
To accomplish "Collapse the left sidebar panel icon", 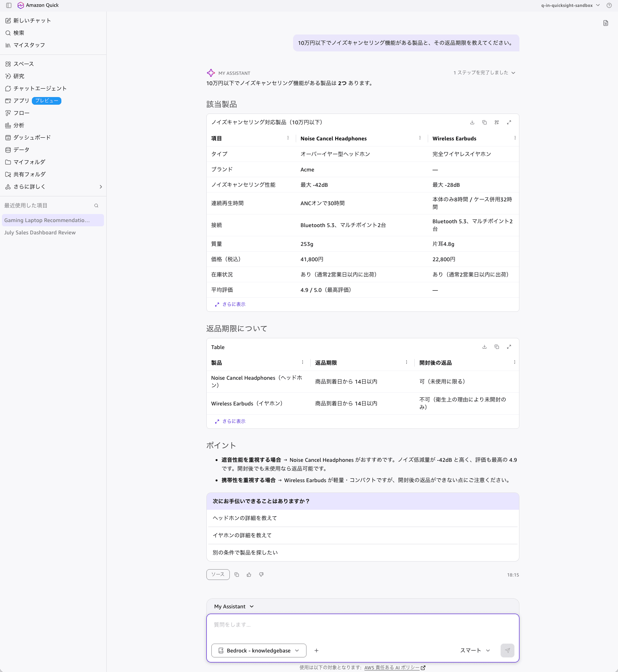I will point(9,5).
